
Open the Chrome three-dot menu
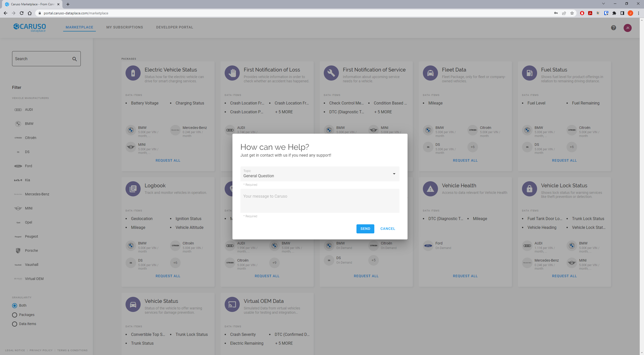[638, 13]
